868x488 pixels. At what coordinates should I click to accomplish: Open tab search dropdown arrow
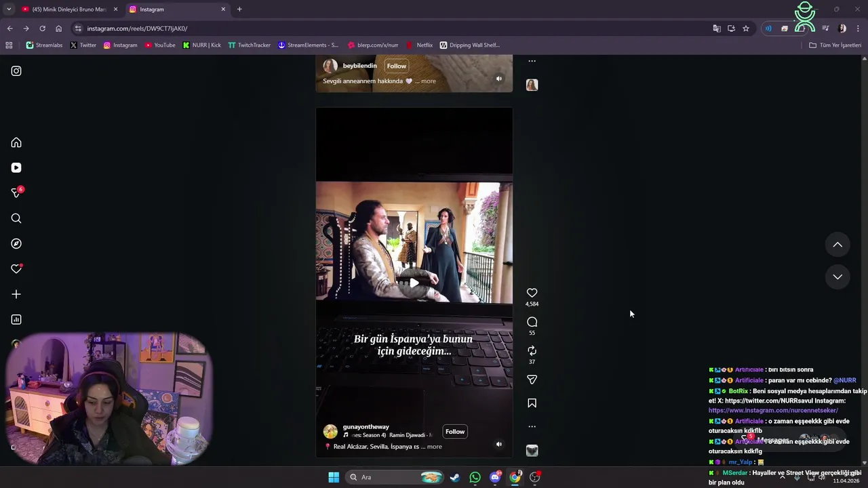pyautogui.click(x=8, y=9)
